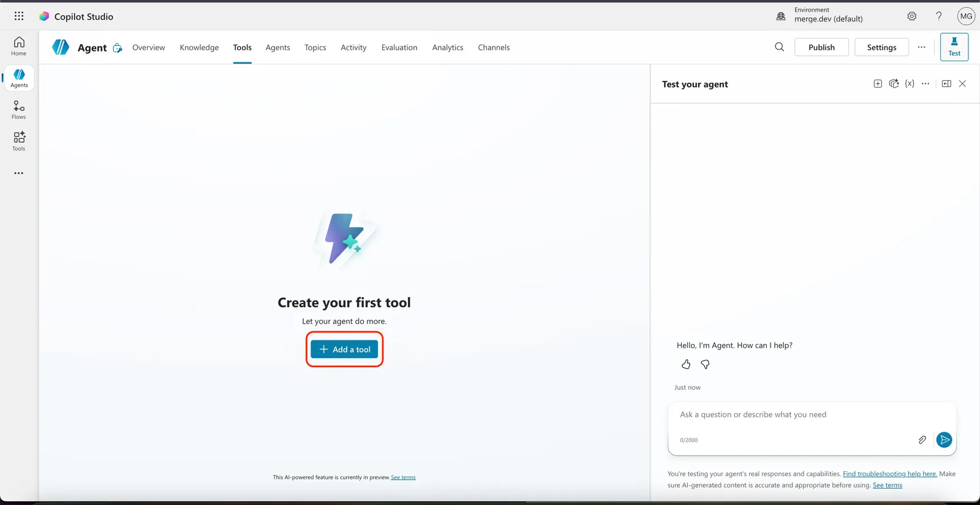
Task: Switch to the Knowledge tab
Action: 199,47
